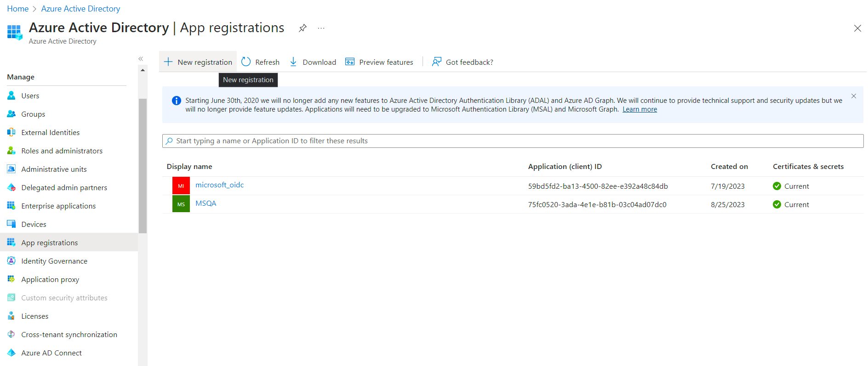This screenshot has height=366, width=868.
Task: Click the App registrations sidebar icon
Action: click(11, 242)
